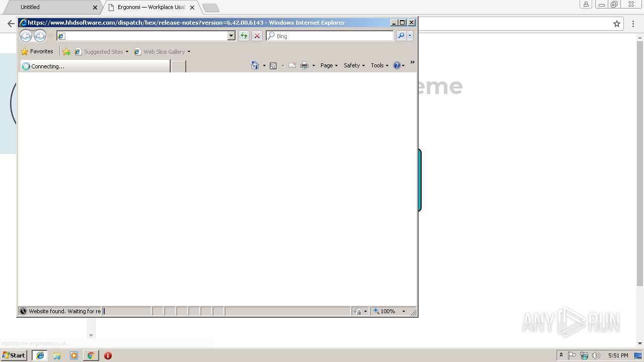Click the 'Website found' status text

pos(64,311)
